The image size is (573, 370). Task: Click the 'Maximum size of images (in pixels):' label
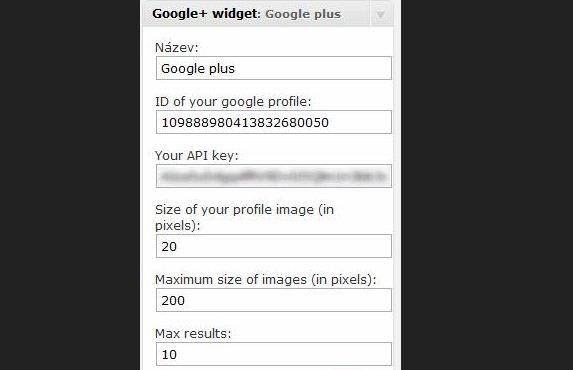coord(266,280)
